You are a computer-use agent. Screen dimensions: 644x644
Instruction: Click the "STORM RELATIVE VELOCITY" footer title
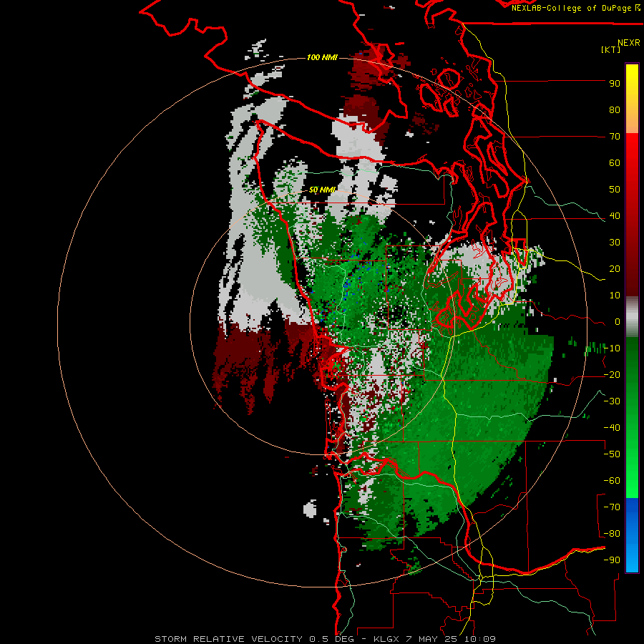click(x=228, y=639)
